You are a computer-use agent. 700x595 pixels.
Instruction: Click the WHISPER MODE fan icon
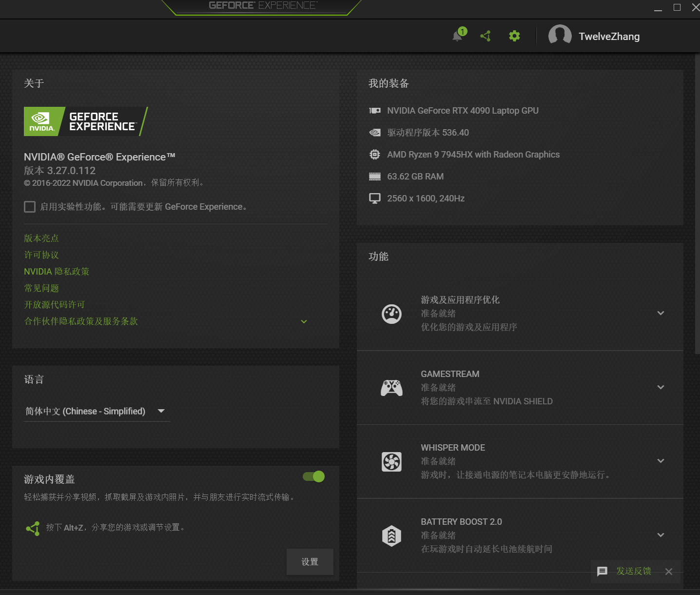[391, 461]
